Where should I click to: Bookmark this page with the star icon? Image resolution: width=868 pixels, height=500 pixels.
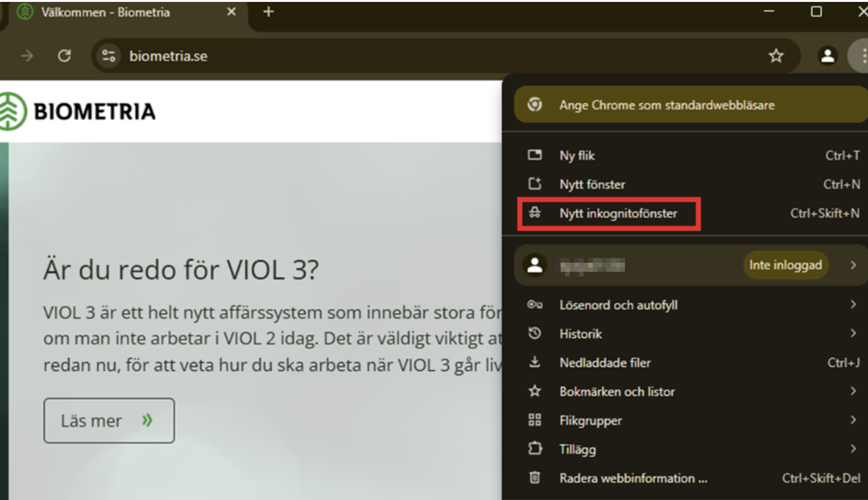click(776, 56)
